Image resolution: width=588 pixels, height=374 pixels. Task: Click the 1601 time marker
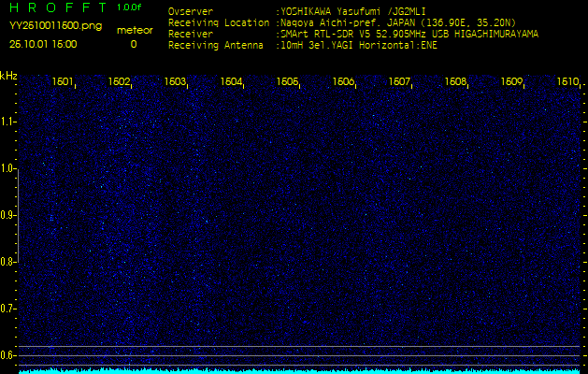point(63,82)
